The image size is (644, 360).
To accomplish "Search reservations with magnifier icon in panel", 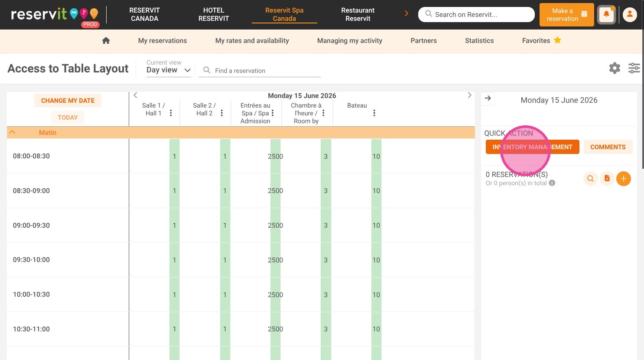I will (590, 179).
